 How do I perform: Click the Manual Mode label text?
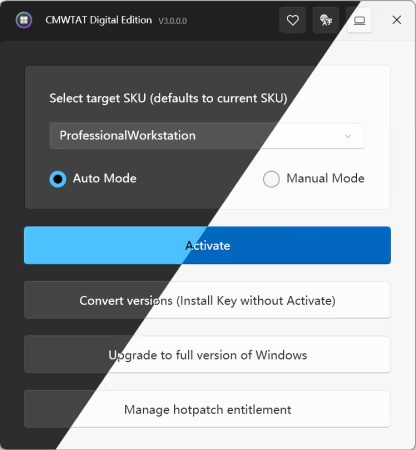point(325,178)
